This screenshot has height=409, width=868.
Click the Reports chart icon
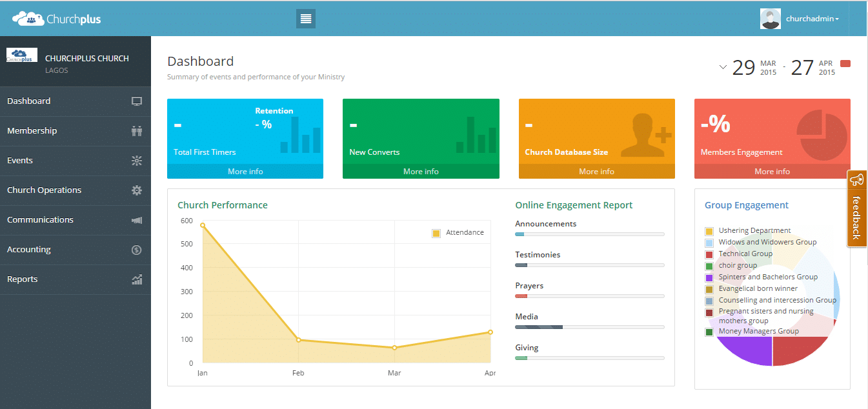coord(136,279)
